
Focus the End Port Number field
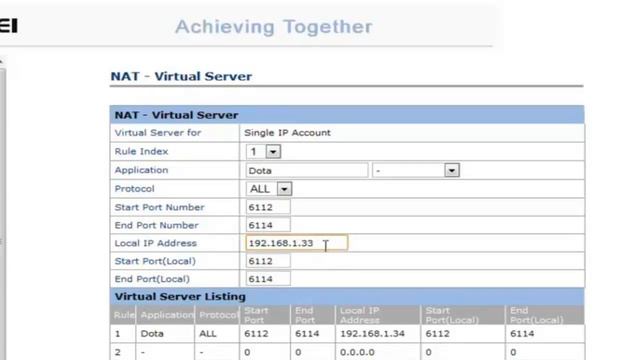[x=268, y=225]
